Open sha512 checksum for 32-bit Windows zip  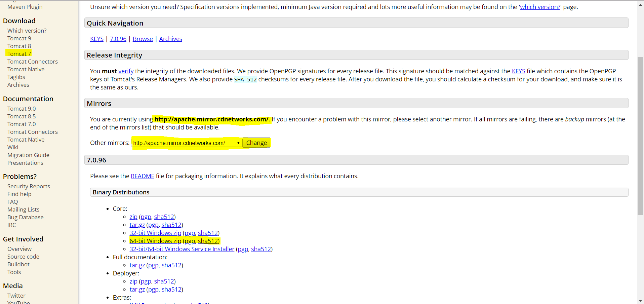click(x=208, y=233)
